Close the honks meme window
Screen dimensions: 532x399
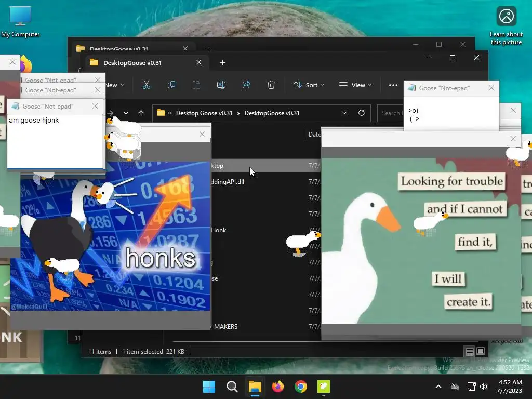tap(202, 134)
